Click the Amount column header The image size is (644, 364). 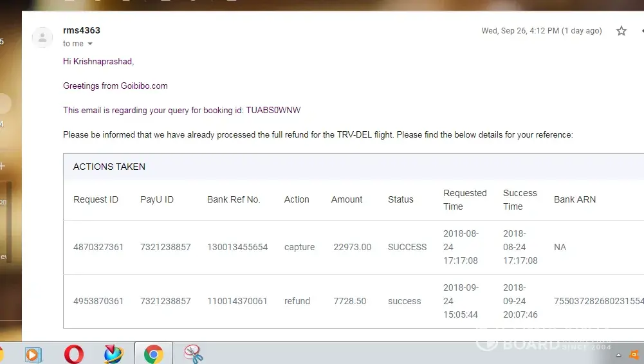click(x=347, y=199)
